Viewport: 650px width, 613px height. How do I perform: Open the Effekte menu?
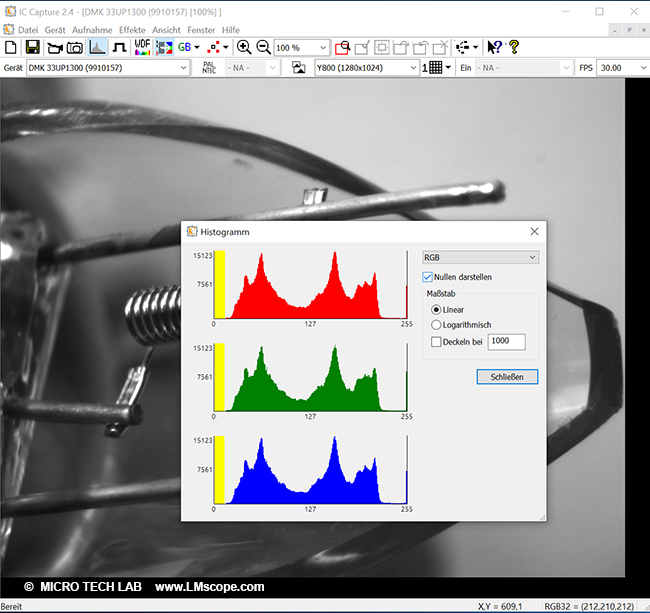132,30
